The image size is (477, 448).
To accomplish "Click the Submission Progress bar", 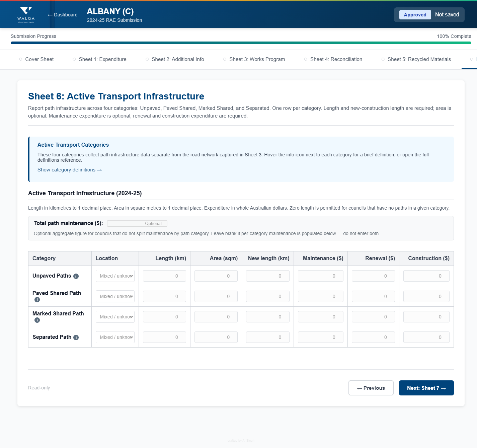I will point(241,43).
